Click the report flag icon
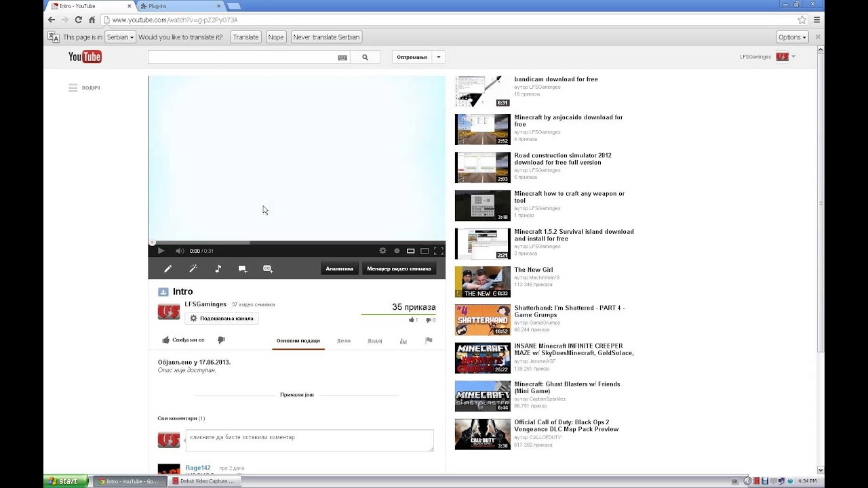Screen dimensions: 868x488 tap(429, 341)
